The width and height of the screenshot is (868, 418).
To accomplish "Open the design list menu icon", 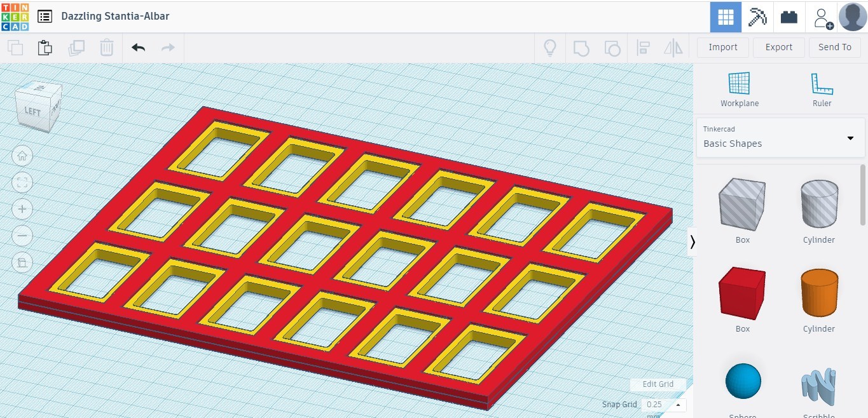I will (x=45, y=17).
